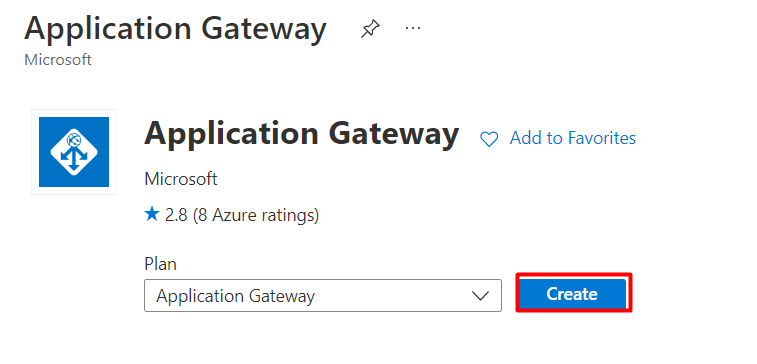Click the Microsoft publisher name under heading
This screenshot has height=364, width=757.
point(181,179)
